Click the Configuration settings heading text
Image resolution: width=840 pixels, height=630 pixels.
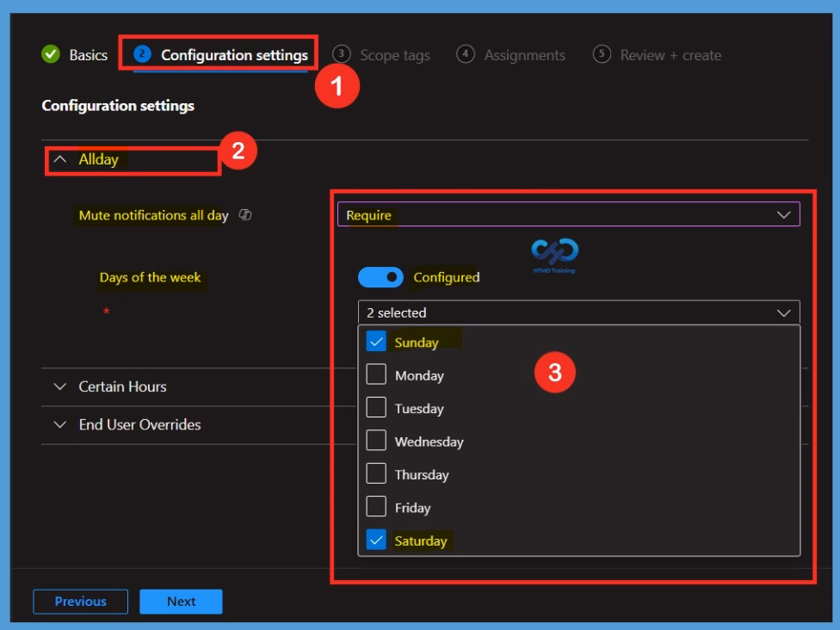[118, 106]
